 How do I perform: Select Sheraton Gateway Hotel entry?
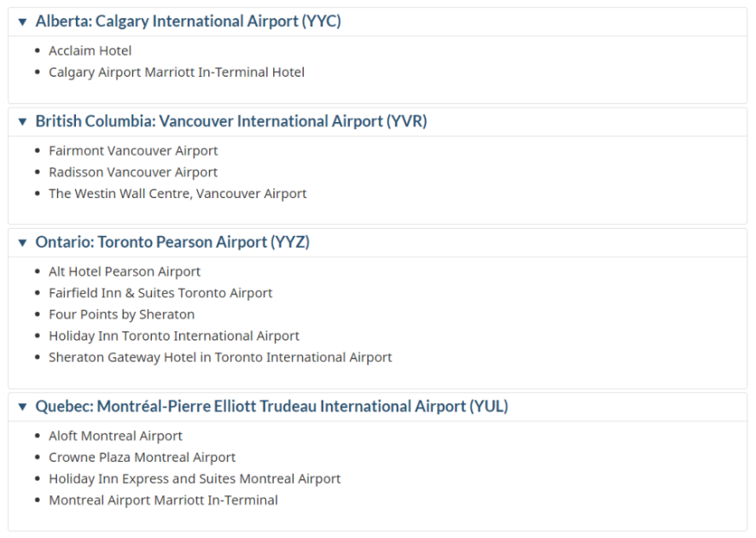tap(220, 358)
